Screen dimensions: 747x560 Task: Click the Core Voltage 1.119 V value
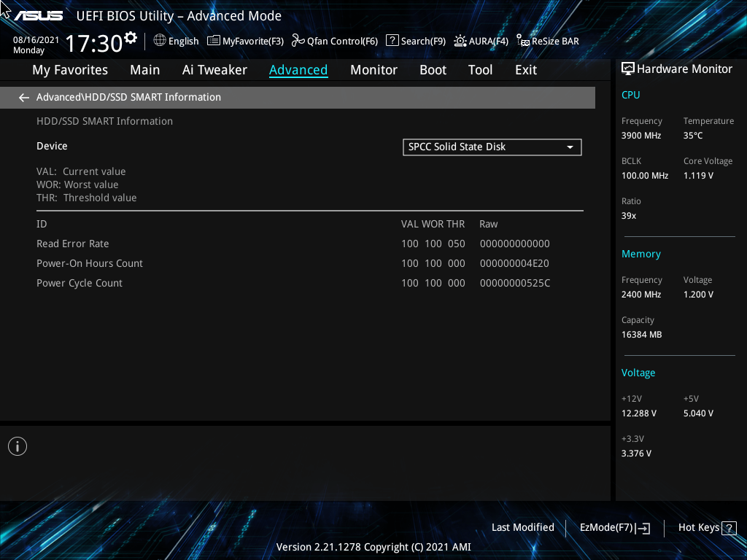coord(698,176)
